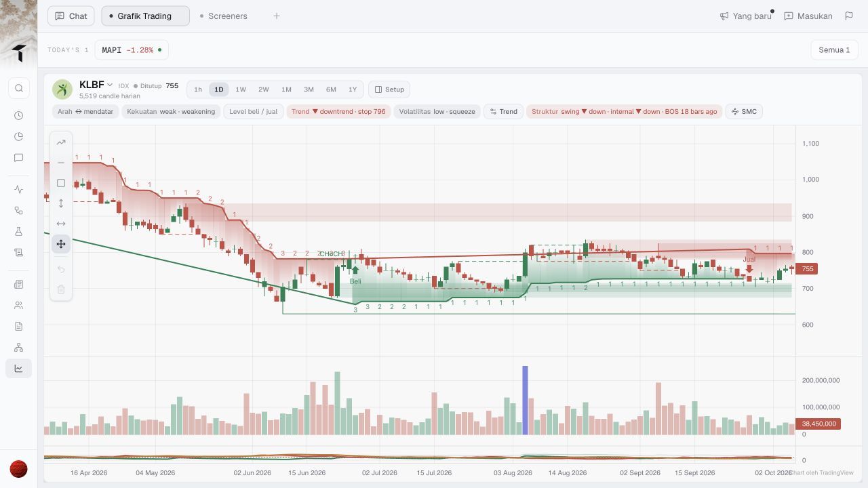
Task: Select the 2W timeframe
Action: point(263,89)
